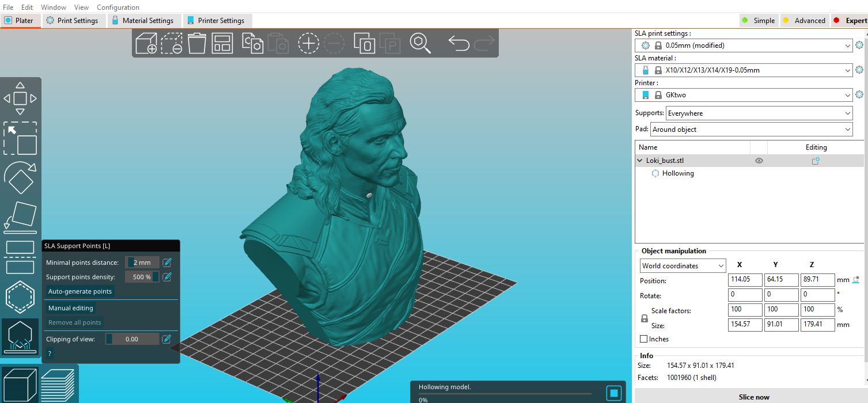
Task: Click the Arrange objects toolbar icon
Action: (x=222, y=43)
